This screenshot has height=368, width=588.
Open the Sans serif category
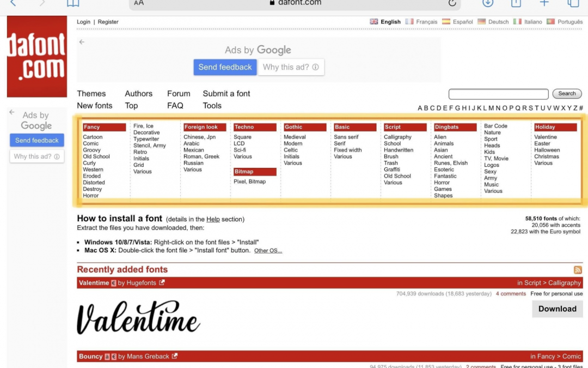click(346, 137)
